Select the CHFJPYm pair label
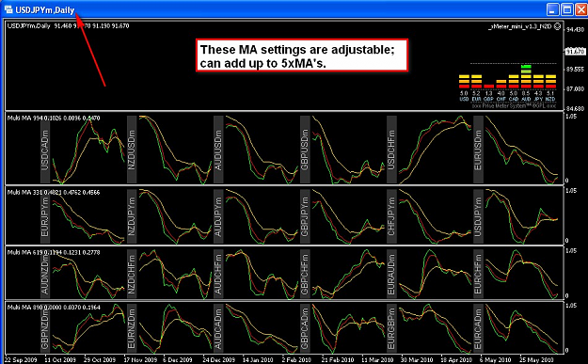Viewport: 588px width, 364px height. [391, 216]
